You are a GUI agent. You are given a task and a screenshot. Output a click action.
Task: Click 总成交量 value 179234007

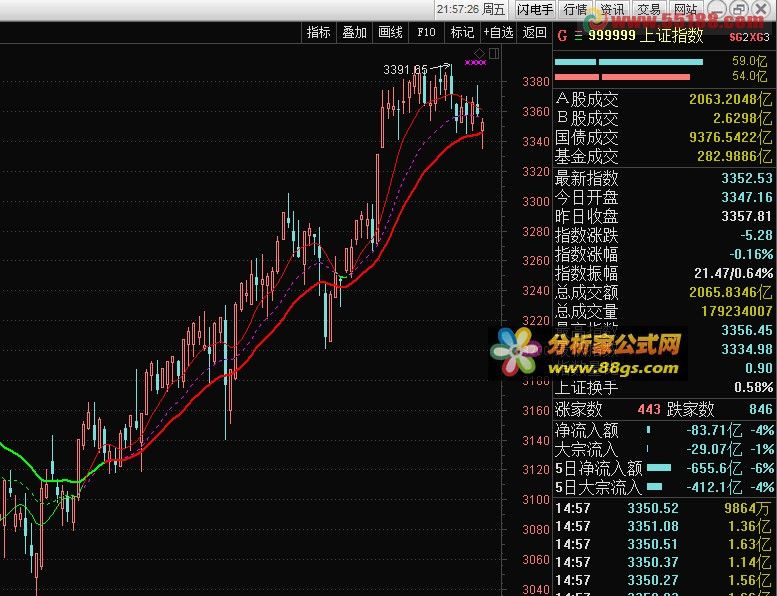[737, 311]
